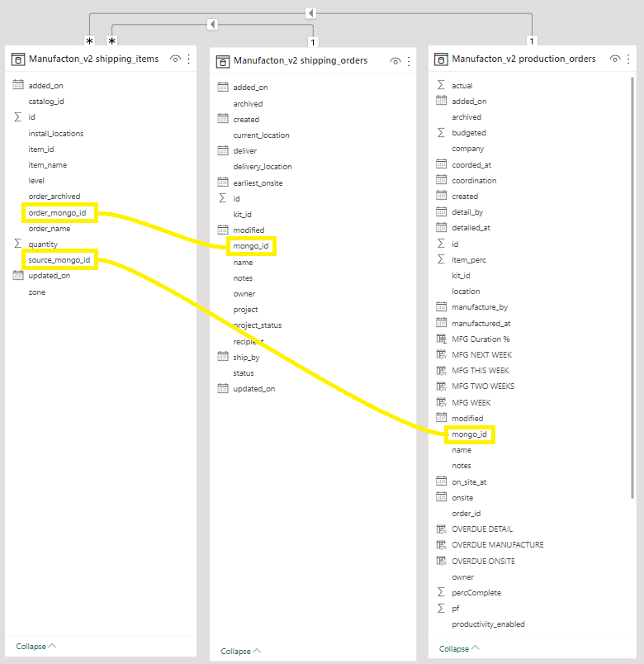Viewport: 644px width, 664px height.
Task: Select mongo_id field in production_orders
Action: point(468,434)
